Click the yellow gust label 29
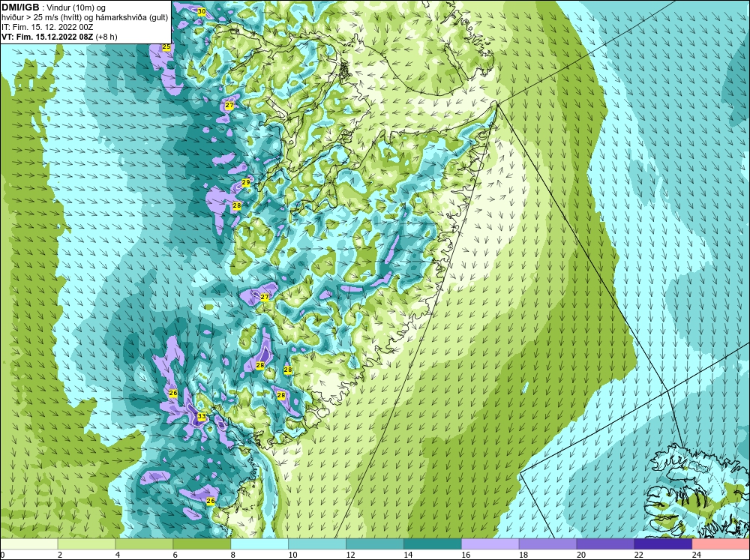The height and width of the screenshot is (560, 750). (x=246, y=182)
